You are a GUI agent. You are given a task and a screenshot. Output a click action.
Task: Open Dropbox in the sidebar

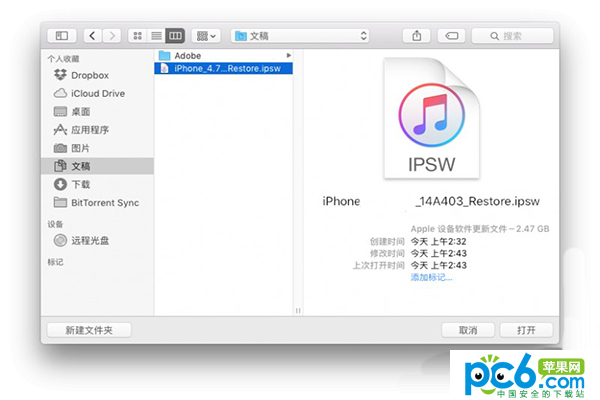(90, 75)
